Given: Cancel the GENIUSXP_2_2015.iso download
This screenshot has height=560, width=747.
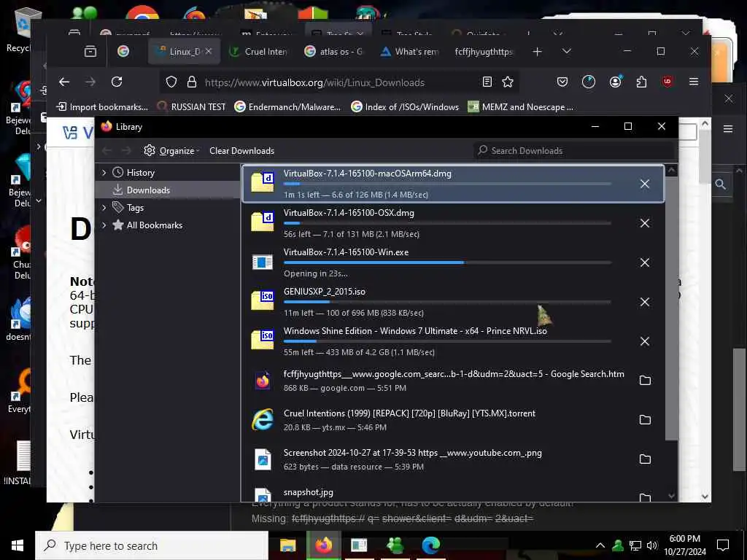Looking at the screenshot, I should [x=645, y=302].
